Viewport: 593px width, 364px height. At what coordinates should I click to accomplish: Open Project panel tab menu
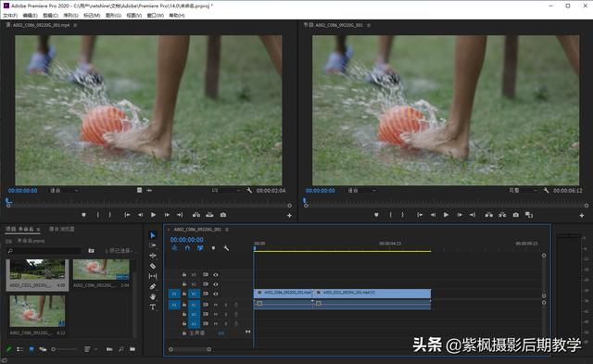[x=38, y=229]
